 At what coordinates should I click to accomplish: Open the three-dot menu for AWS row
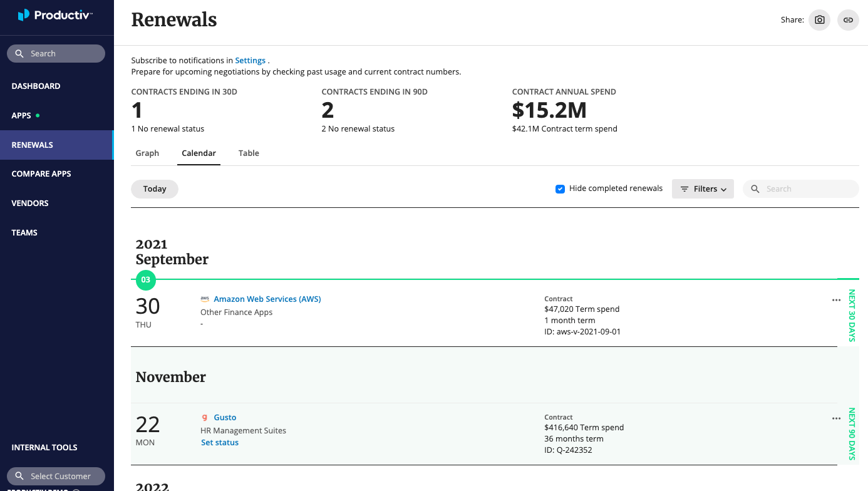tap(836, 300)
